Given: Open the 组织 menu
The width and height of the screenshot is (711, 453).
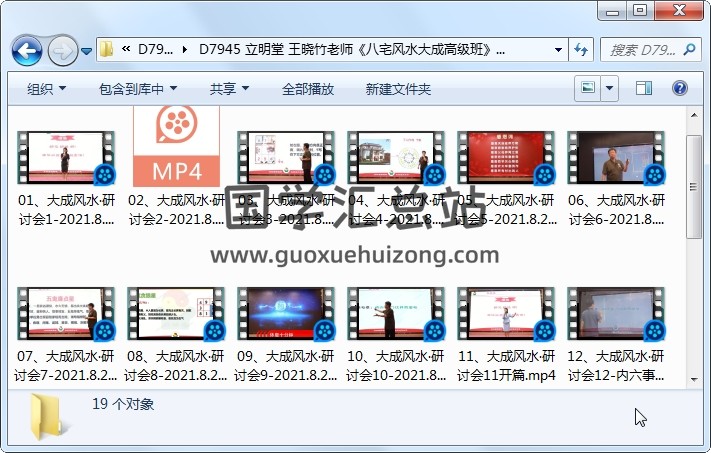Looking at the screenshot, I should pos(46,89).
